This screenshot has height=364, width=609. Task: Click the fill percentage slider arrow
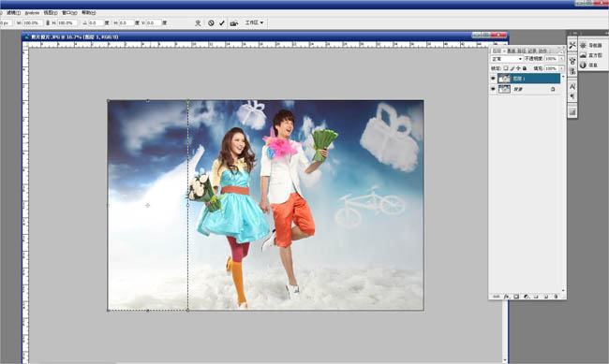[561, 68]
